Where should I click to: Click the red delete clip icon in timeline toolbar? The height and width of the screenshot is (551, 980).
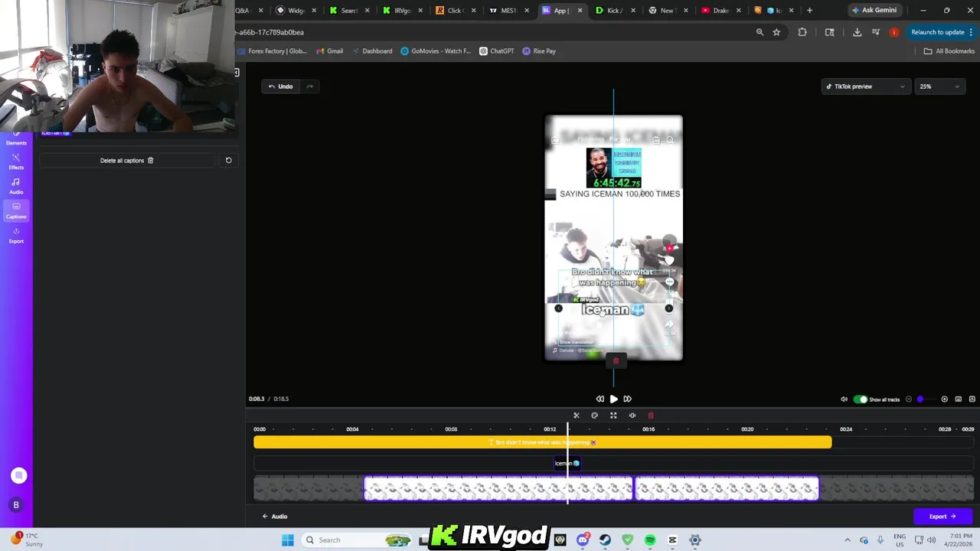[x=651, y=416]
